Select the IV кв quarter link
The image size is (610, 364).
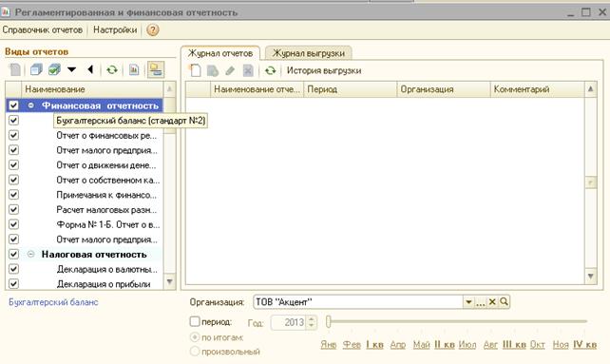[584, 345]
